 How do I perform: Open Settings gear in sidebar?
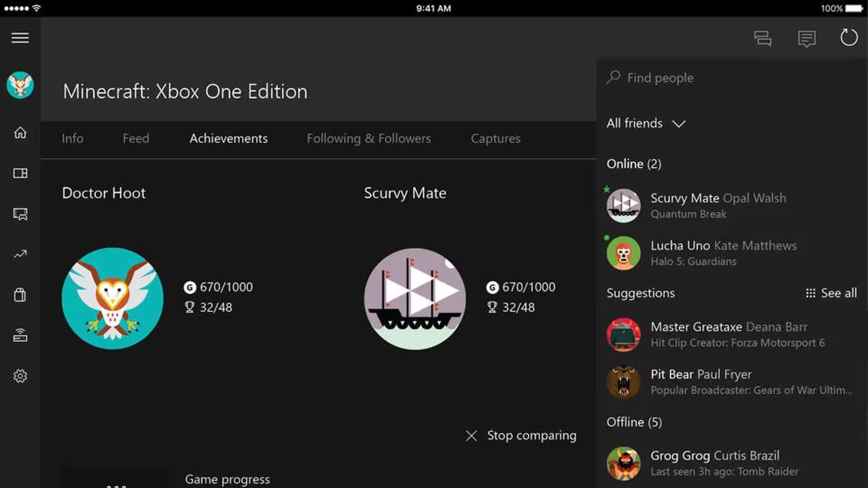pyautogui.click(x=20, y=376)
